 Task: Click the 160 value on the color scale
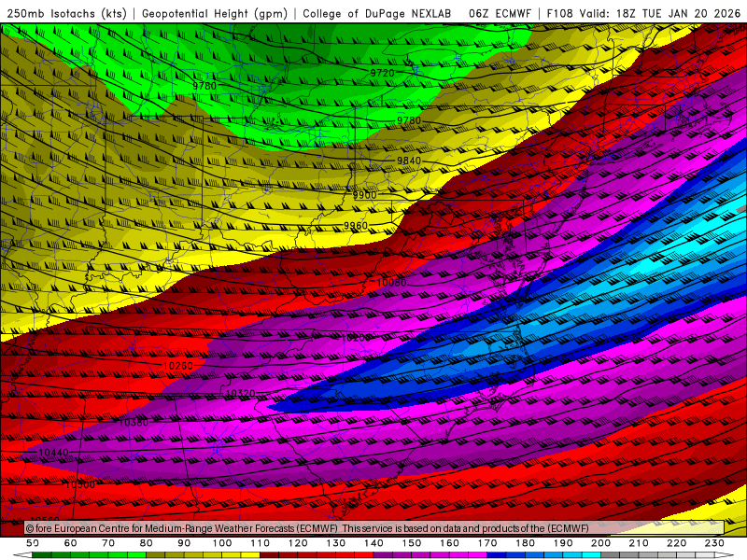pyautogui.click(x=449, y=543)
